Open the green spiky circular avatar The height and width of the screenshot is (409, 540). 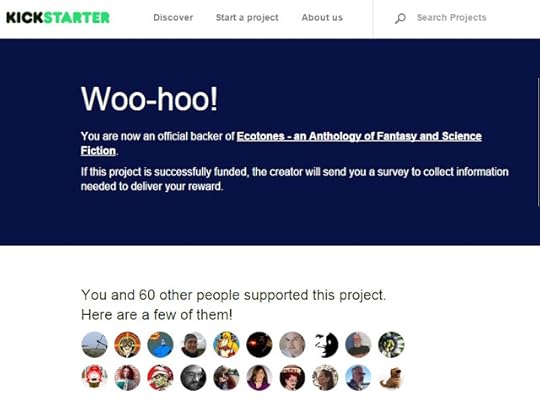tap(391, 345)
